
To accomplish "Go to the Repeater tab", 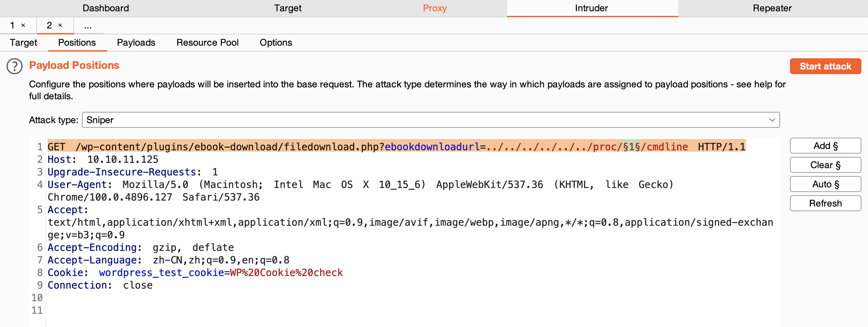I will 771,8.
